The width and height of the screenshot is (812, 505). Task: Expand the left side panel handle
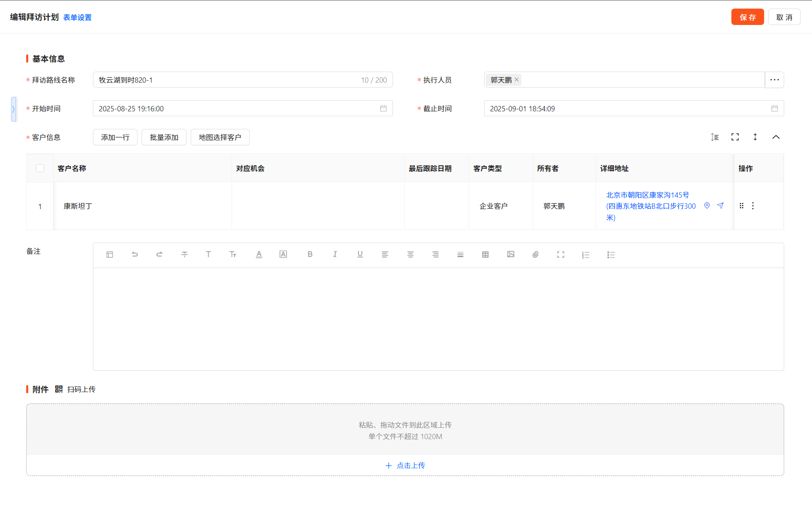[x=14, y=109]
